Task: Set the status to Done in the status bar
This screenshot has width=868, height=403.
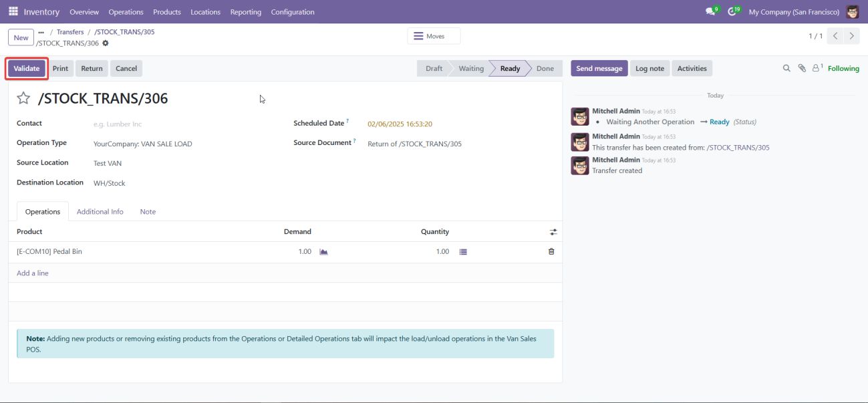Action: pos(545,68)
